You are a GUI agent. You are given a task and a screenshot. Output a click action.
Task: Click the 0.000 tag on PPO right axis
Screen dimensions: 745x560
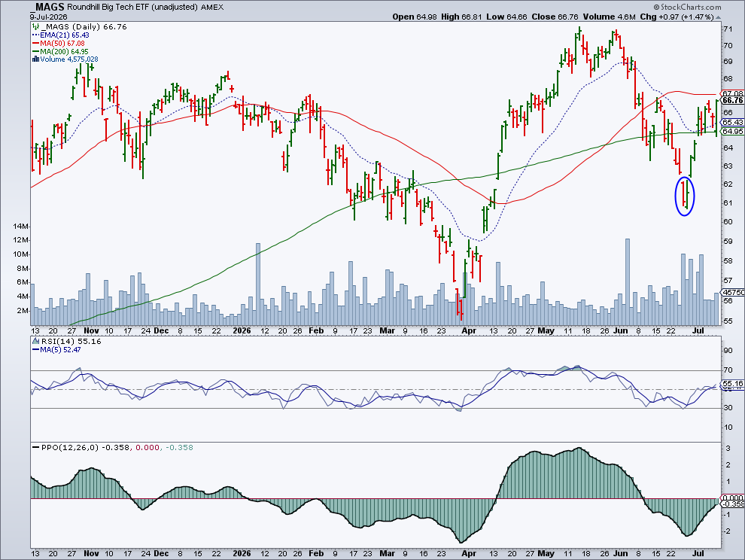(x=733, y=498)
